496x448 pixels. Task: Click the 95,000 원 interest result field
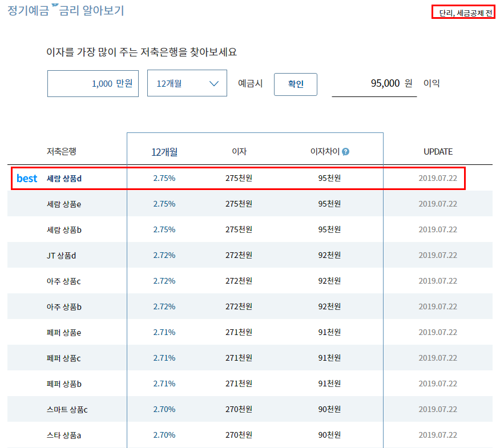374,84
